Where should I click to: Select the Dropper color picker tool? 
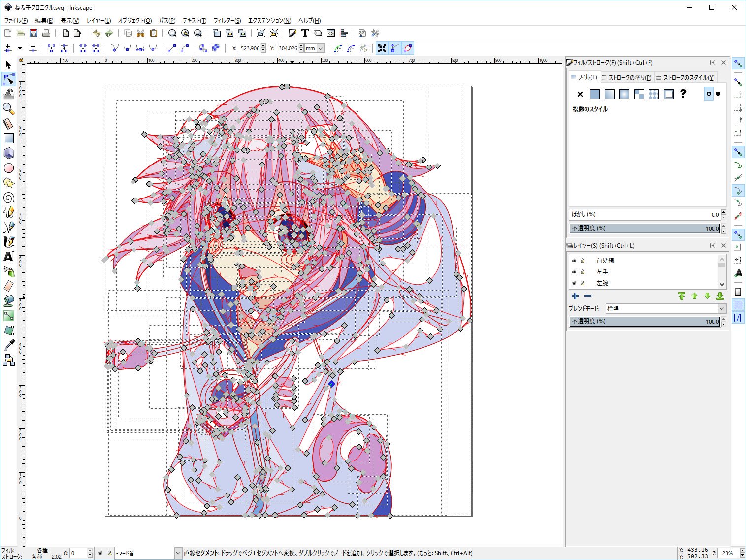pyautogui.click(x=8, y=346)
